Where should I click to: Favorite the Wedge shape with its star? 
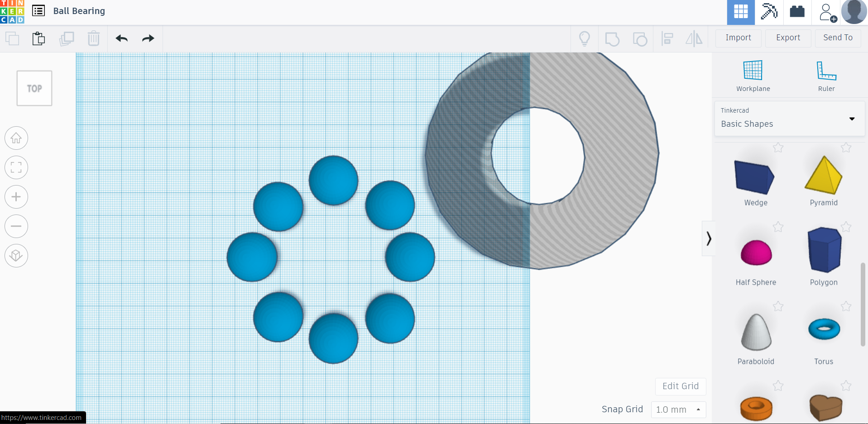click(778, 148)
